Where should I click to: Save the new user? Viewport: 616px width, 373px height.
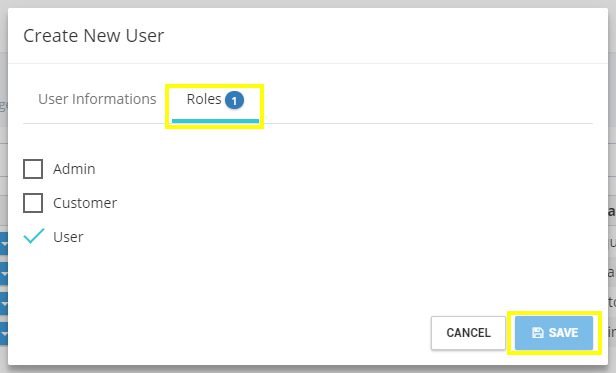coord(554,333)
